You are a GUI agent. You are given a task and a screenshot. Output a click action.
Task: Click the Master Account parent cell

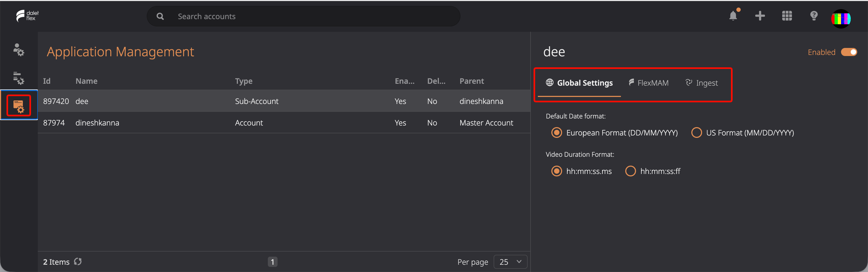(x=486, y=123)
